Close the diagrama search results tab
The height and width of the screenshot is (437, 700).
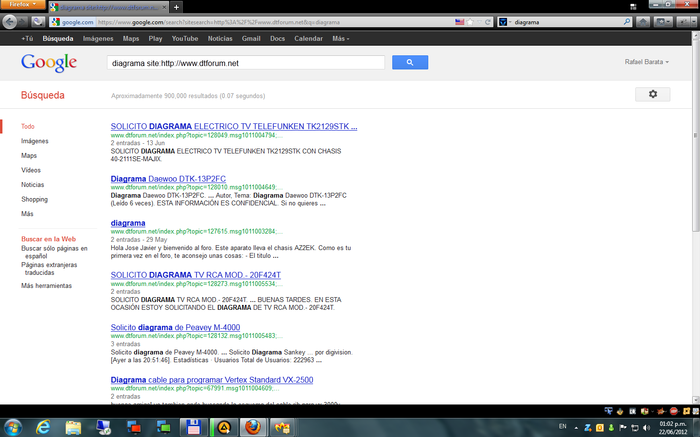[x=164, y=7]
